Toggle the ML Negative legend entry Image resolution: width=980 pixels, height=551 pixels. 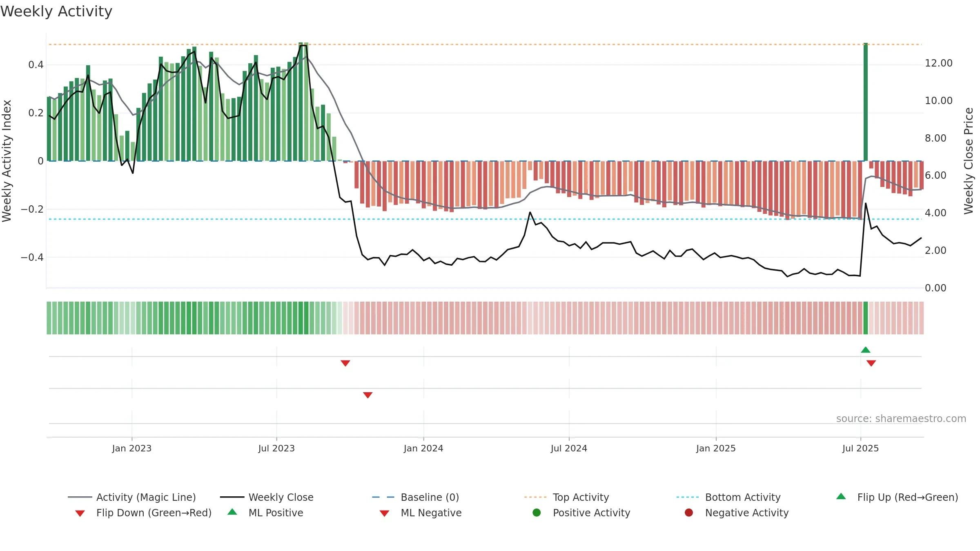[421, 513]
